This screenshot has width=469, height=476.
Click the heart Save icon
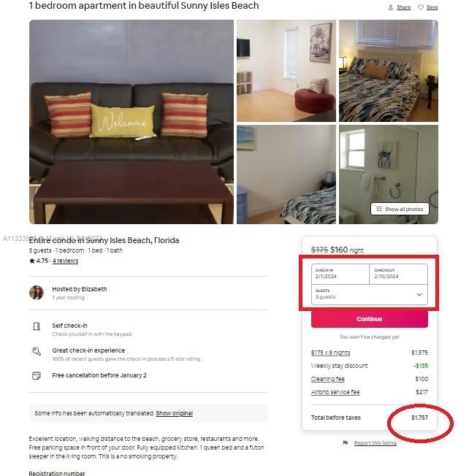[421, 7]
